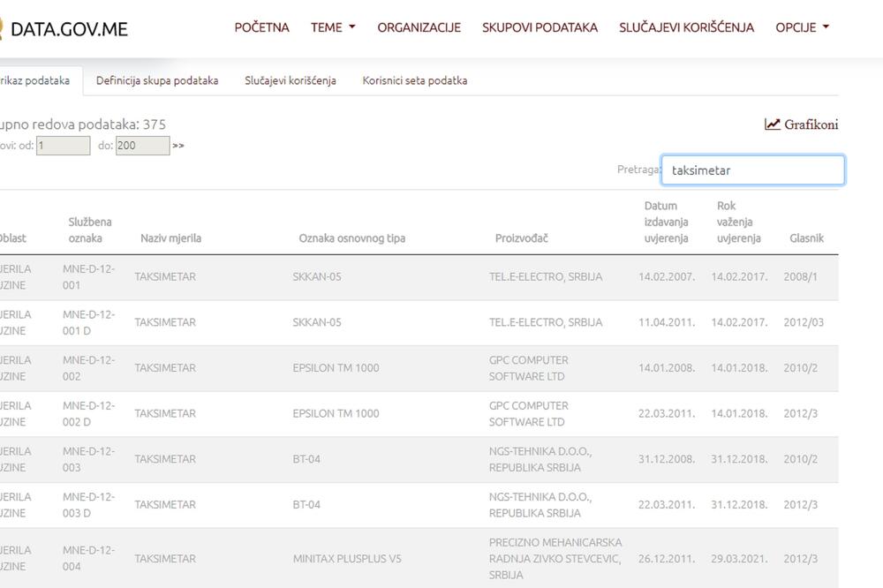Screen dimensions: 883x588
Task: Select the MINITAX PLUSPLUS V5 row
Action: coord(348,558)
